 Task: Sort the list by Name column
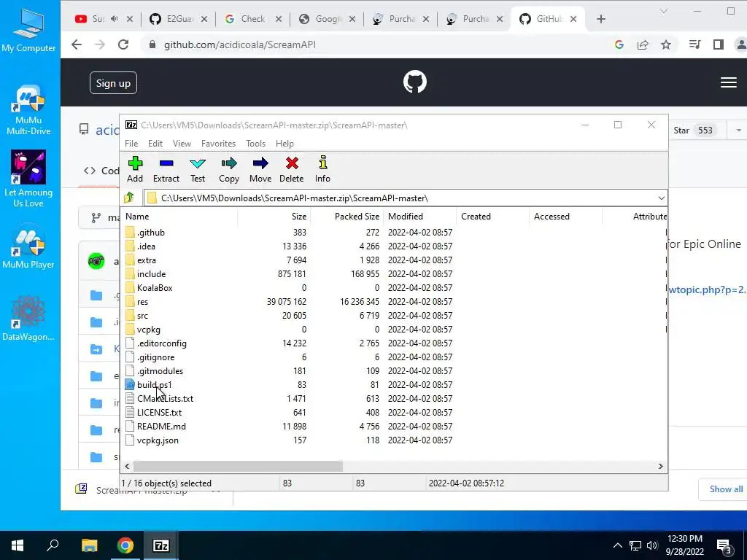(179, 216)
